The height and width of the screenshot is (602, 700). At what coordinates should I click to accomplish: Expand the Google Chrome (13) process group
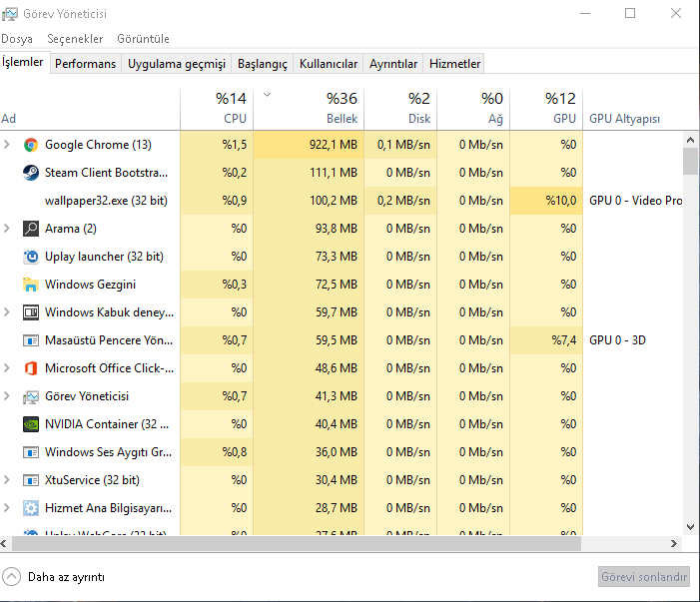click(x=7, y=145)
